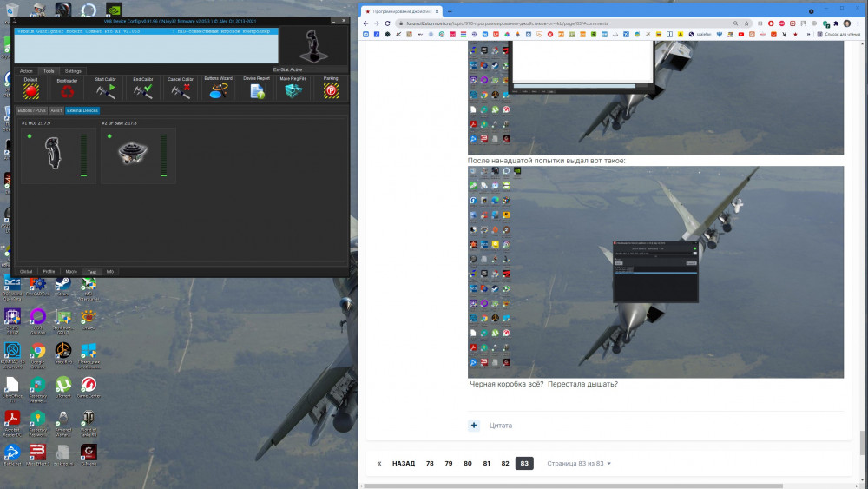Select the VKBsim Gunfighter device row

click(x=146, y=31)
